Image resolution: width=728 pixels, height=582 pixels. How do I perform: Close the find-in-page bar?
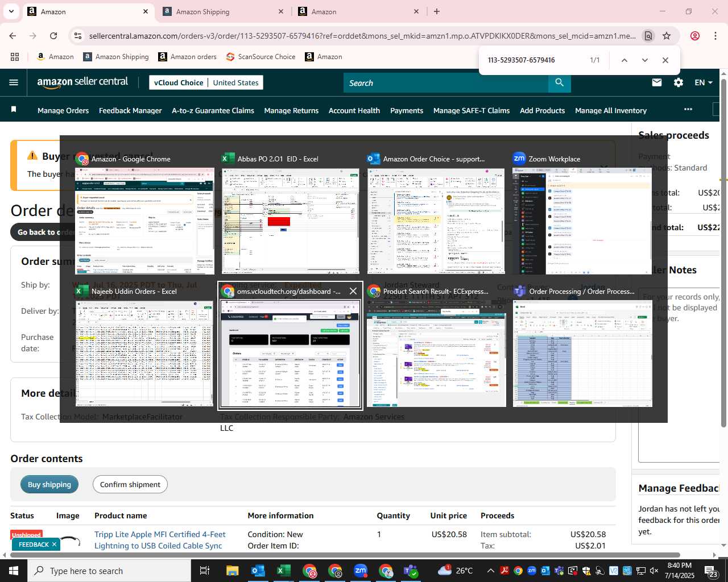[x=665, y=60]
